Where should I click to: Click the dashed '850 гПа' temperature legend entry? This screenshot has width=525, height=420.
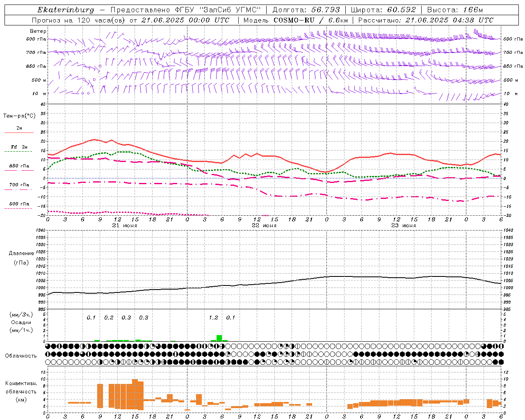point(19,166)
